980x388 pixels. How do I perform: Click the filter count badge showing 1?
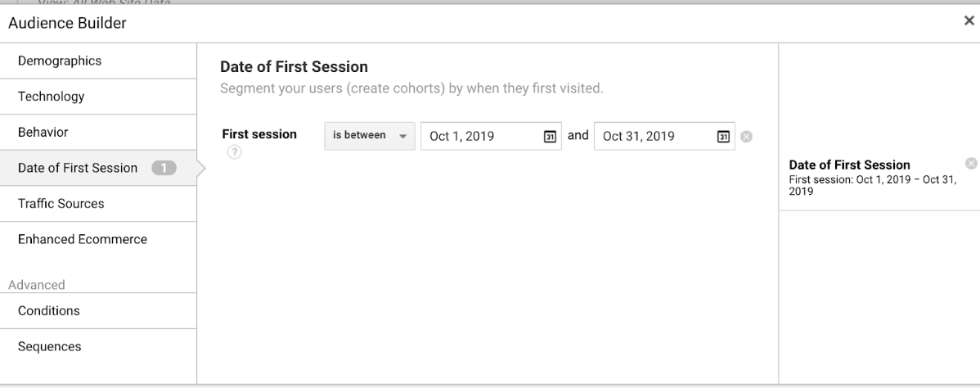point(164,168)
